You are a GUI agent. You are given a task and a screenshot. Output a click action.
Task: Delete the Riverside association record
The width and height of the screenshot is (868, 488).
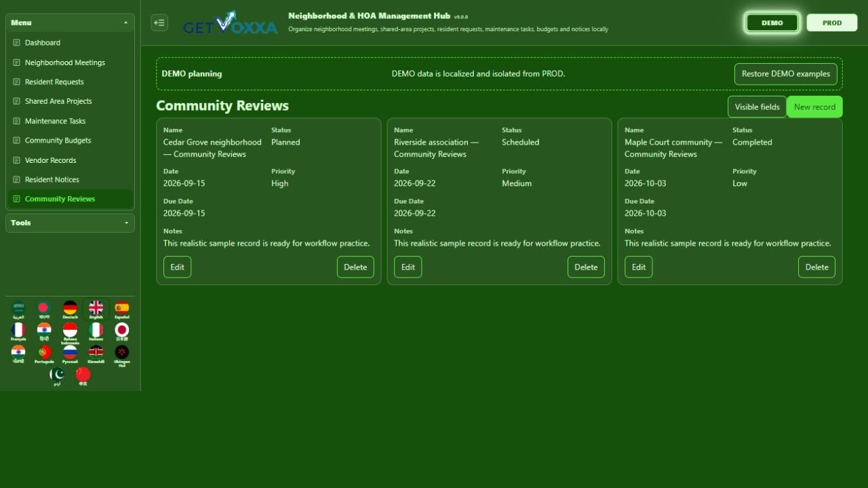[586, 267]
